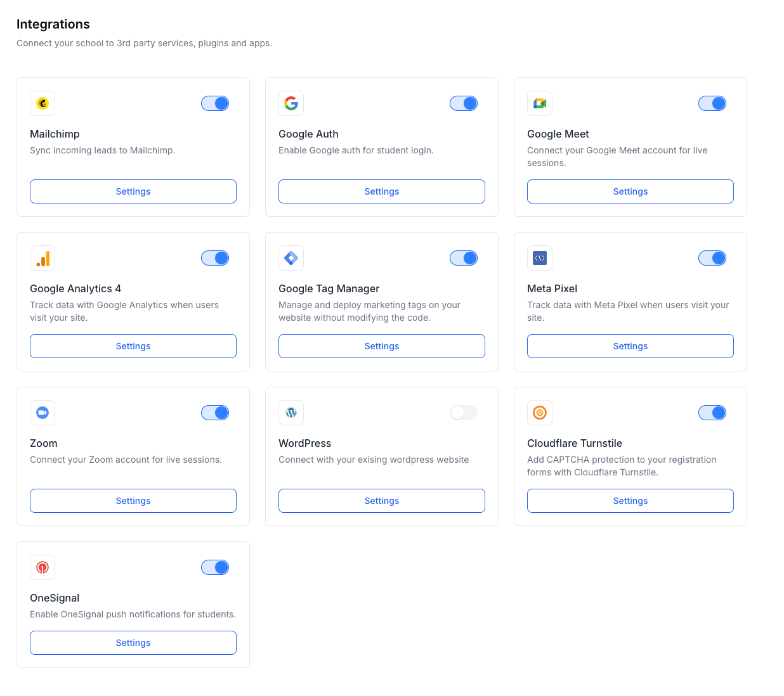Click the Google Analytics 4 chart icon
The height and width of the screenshot is (696, 784).
click(42, 258)
